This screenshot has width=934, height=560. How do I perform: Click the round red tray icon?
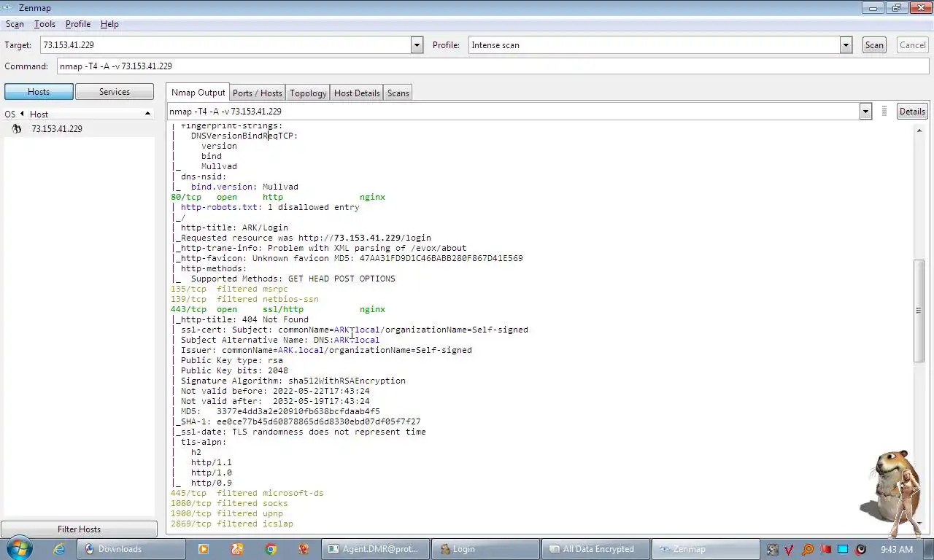coord(861,549)
